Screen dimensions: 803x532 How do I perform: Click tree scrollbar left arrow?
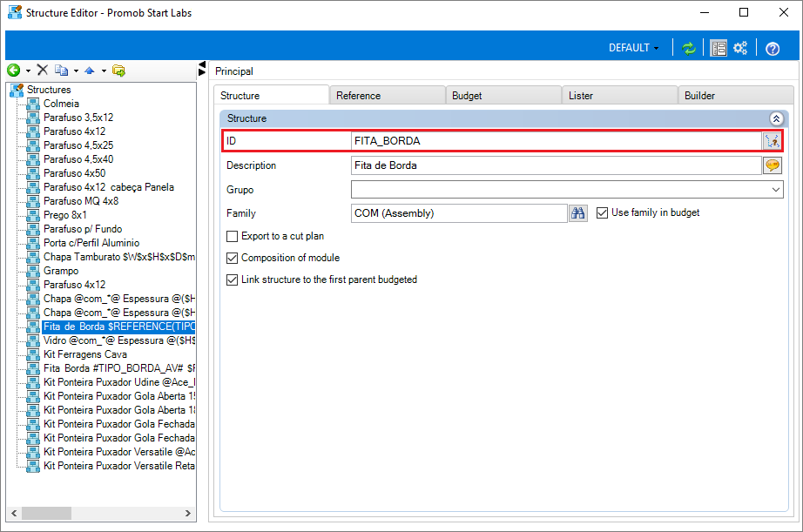pos(14,513)
